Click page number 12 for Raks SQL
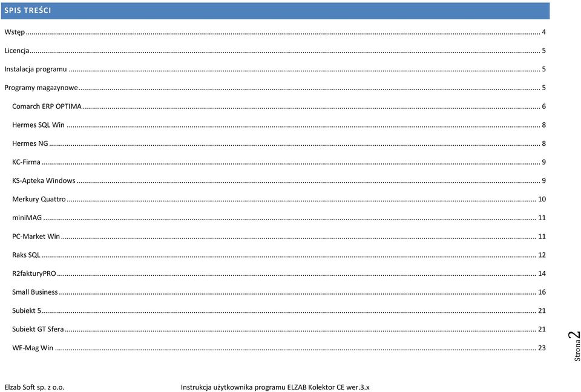581x392 pixels. 542,255
